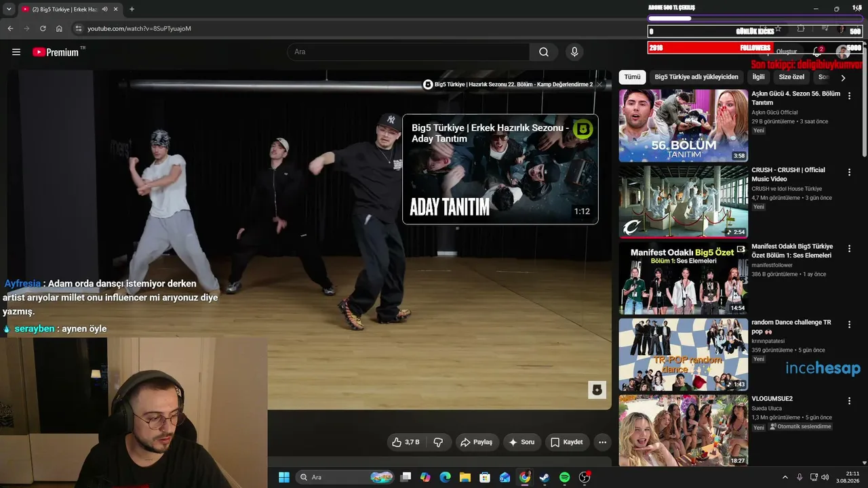Image resolution: width=868 pixels, height=488 pixels.
Task: Open Microsoft Edge from the taskbar
Action: [x=445, y=477]
